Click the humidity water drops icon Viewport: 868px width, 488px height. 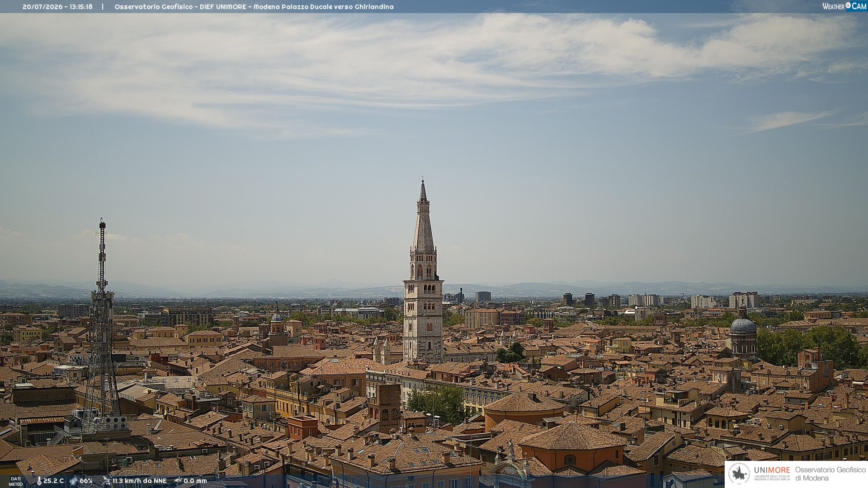click(73, 481)
